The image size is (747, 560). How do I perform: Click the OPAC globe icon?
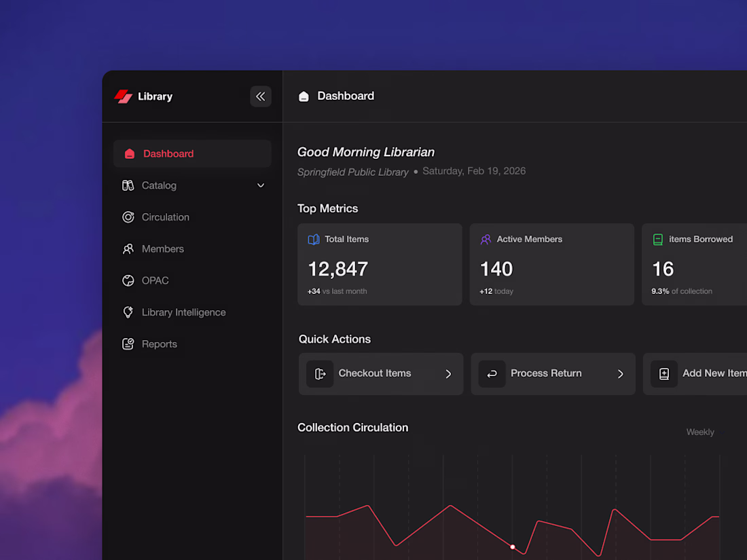point(128,280)
